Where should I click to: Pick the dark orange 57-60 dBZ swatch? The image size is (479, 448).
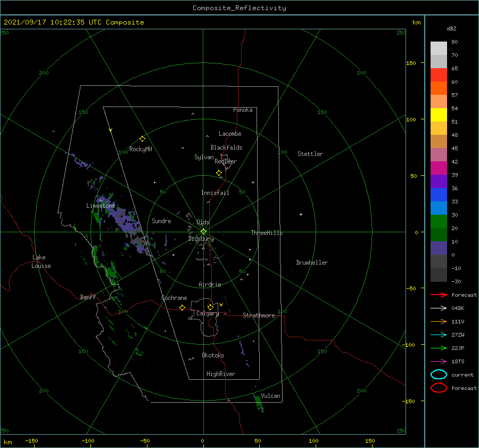coord(439,88)
